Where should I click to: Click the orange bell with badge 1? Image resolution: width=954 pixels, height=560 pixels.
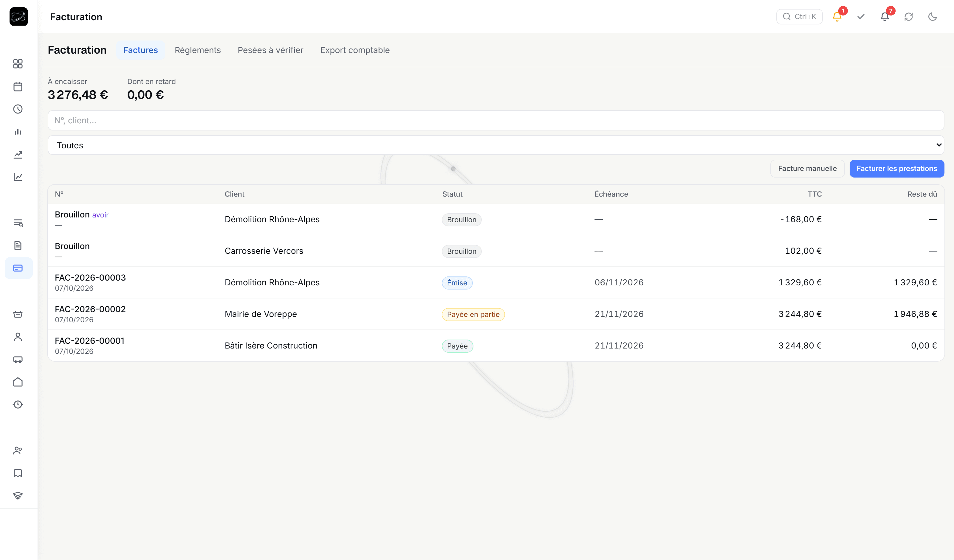[837, 17]
